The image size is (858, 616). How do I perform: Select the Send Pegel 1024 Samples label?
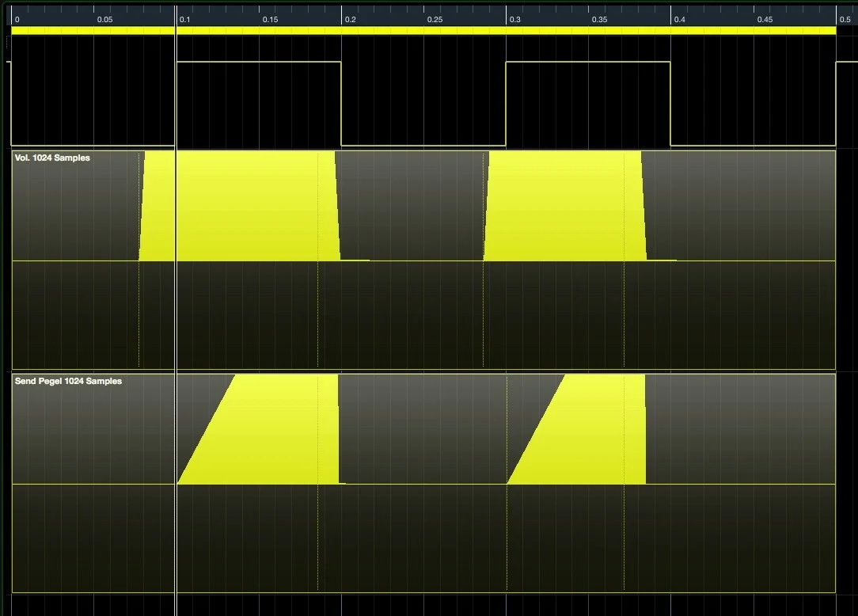(68, 381)
